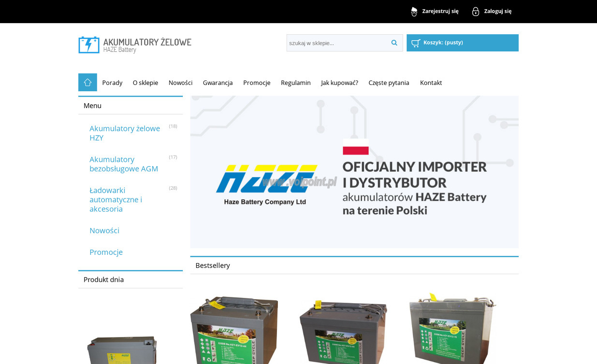Open the Regulamin menu item
597x364 pixels.
(x=296, y=83)
